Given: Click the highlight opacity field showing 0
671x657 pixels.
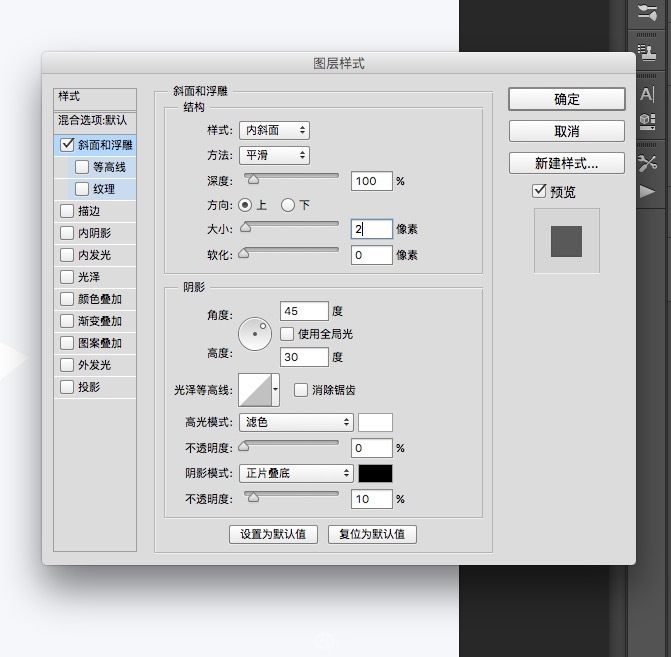Looking at the screenshot, I should (371, 448).
